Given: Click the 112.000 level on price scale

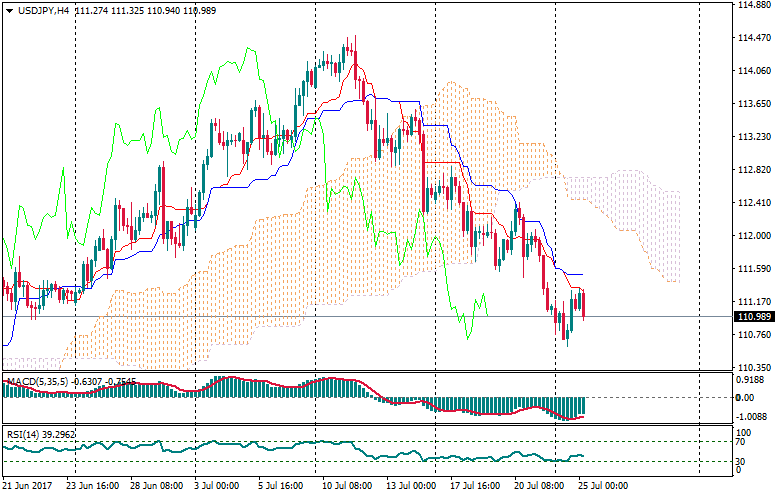Looking at the screenshot, I should pos(751,235).
